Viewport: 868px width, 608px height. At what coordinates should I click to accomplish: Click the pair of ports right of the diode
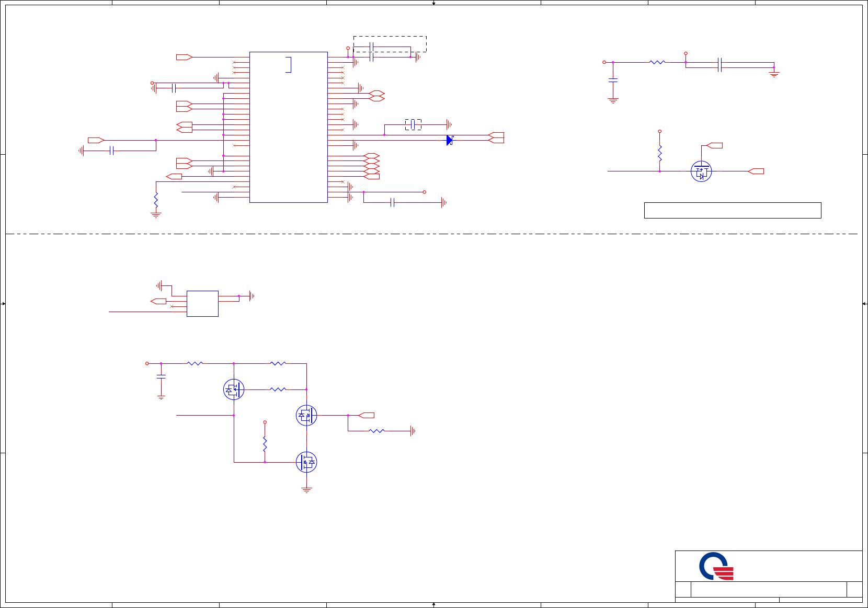click(x=496, y=137)
